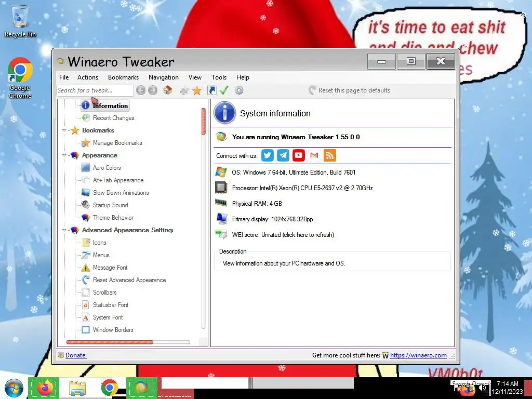The width and height of the screenshot is (532, 399).
Task: Open the Actions menu
Action: pyautogui.click(x=87, y=77)
